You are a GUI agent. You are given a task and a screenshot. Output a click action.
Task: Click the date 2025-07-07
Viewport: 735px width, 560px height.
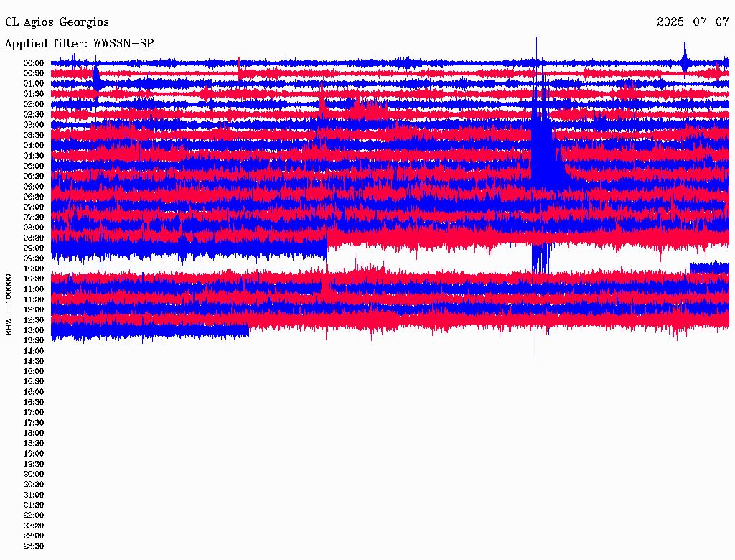click(693, 22)
